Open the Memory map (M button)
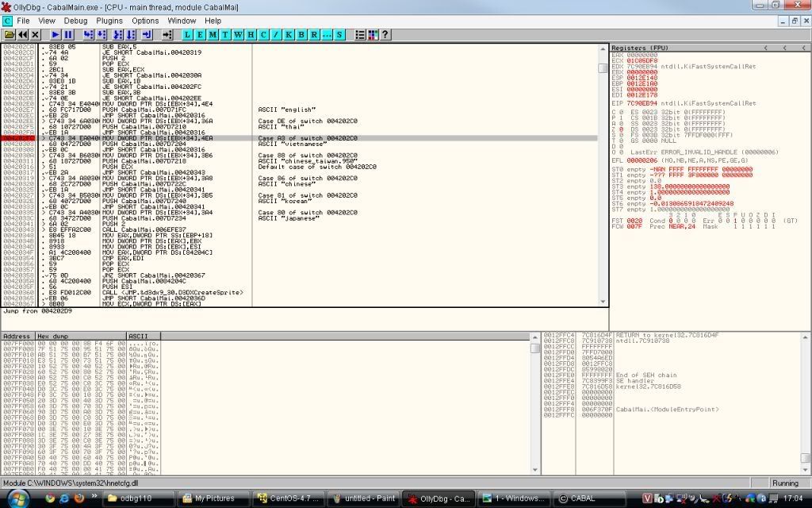 point(214,35)
